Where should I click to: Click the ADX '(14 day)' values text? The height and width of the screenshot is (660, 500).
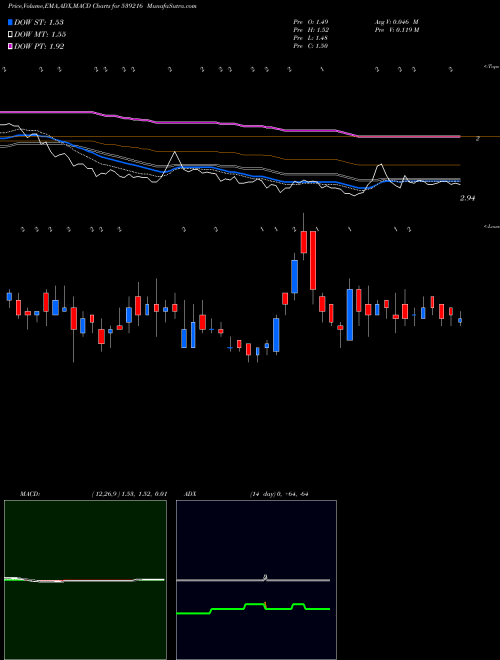(279, 494)
